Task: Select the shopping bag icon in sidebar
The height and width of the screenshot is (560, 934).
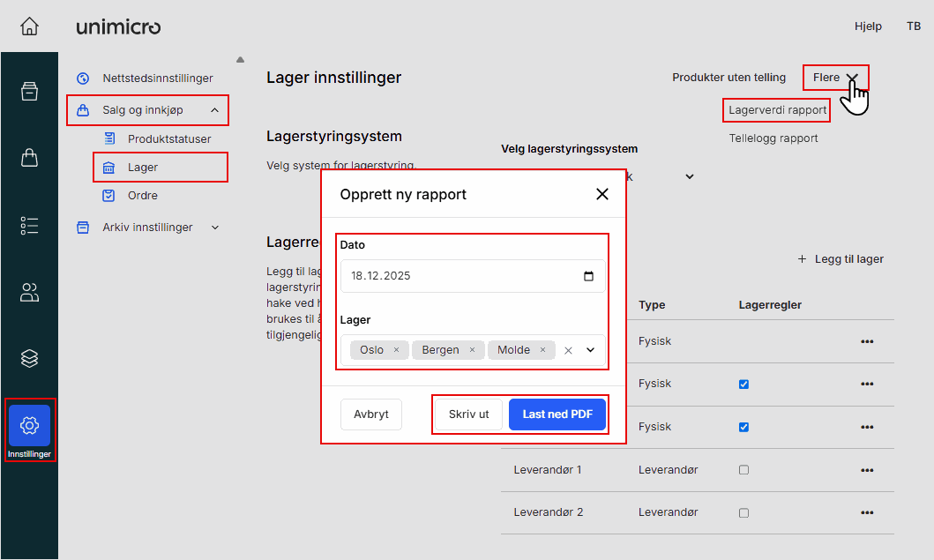Action: pyautogui.click(x=29, y=157)
